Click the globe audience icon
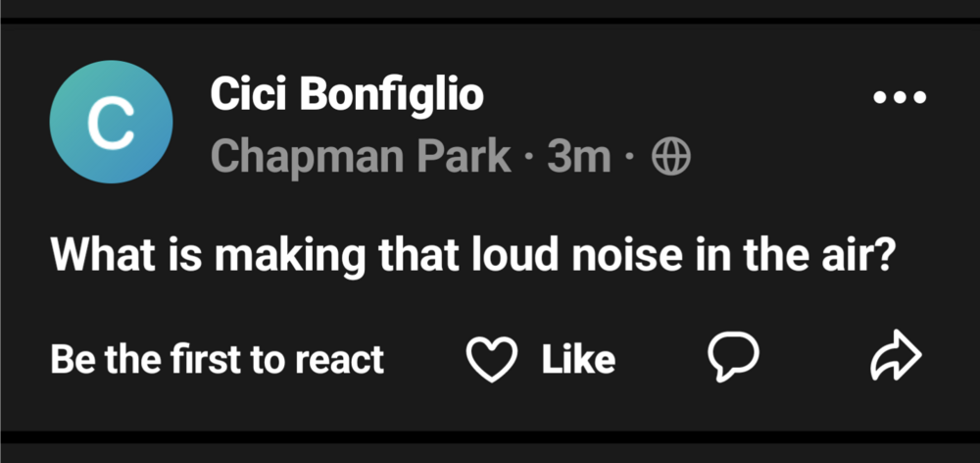Image resolution: width=980 pixels, height=463 pixels. click(671, 156)
